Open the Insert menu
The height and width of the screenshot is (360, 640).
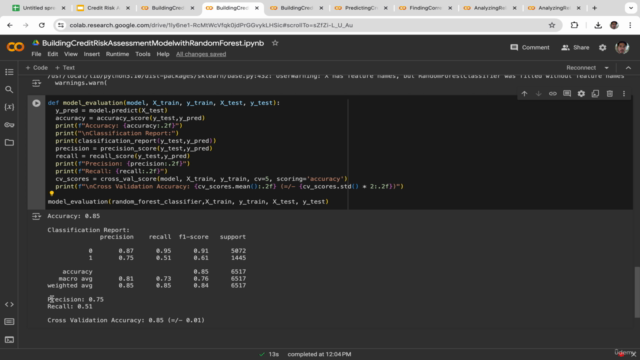[91, 54]
